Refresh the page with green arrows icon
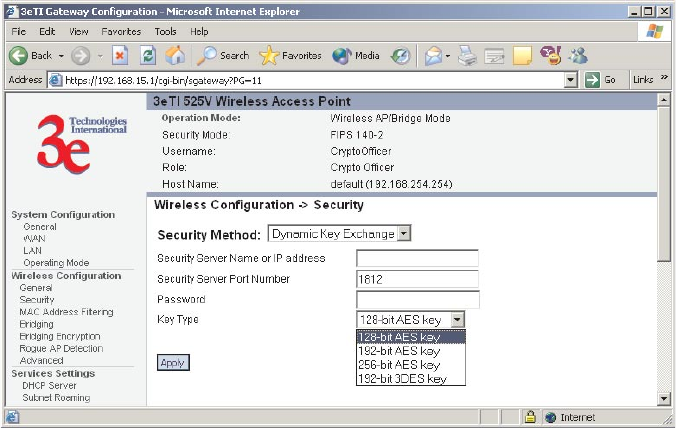The image size is (676, 428). 148,56
